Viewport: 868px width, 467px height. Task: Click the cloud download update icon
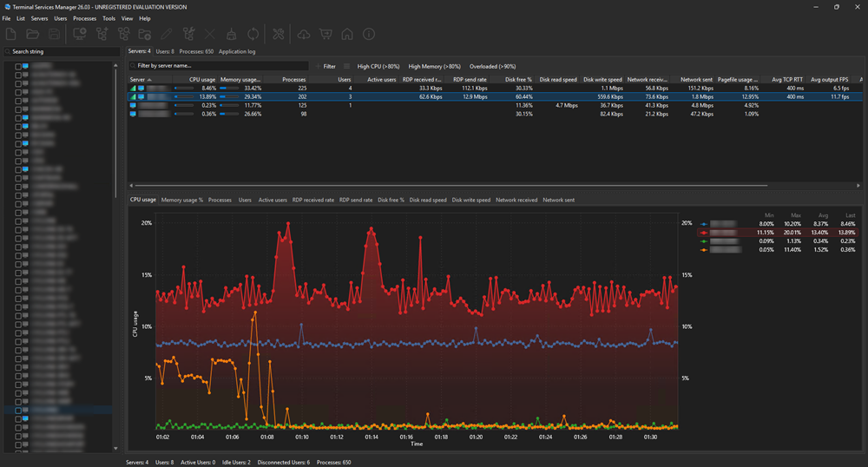(304, 35)
